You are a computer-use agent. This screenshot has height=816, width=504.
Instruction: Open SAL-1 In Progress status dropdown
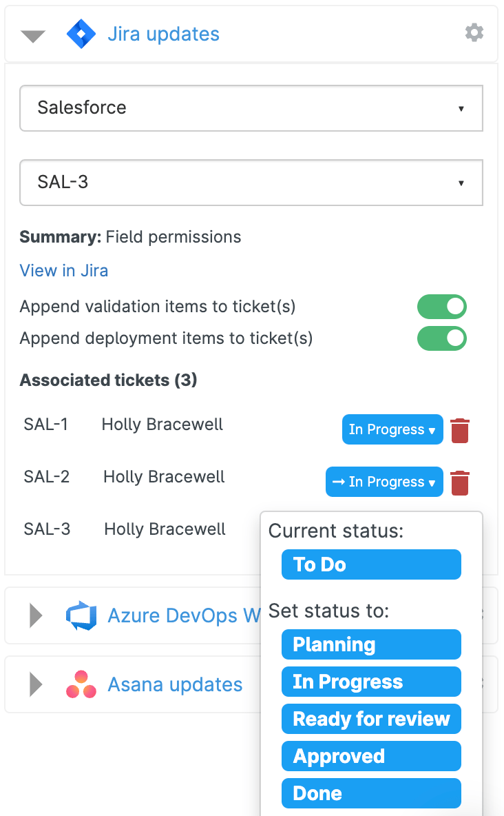coord(392,430)
